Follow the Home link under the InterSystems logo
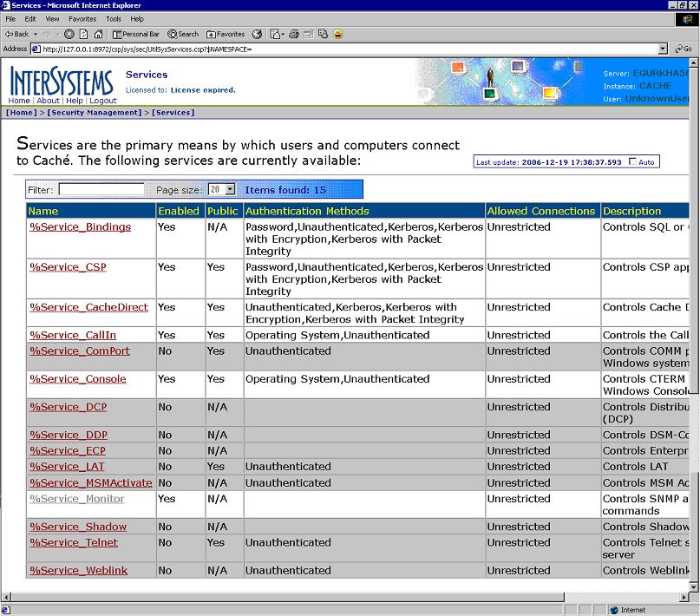 19,101
